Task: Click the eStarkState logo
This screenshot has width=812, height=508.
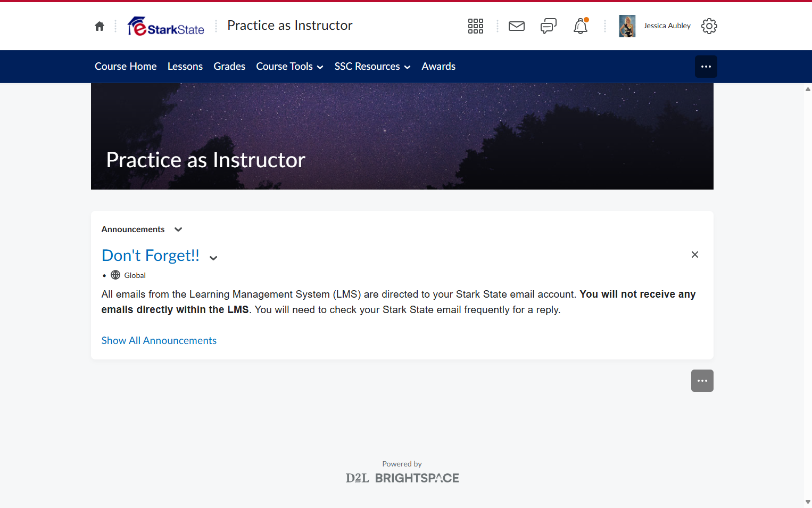Action: coord(166,26)
